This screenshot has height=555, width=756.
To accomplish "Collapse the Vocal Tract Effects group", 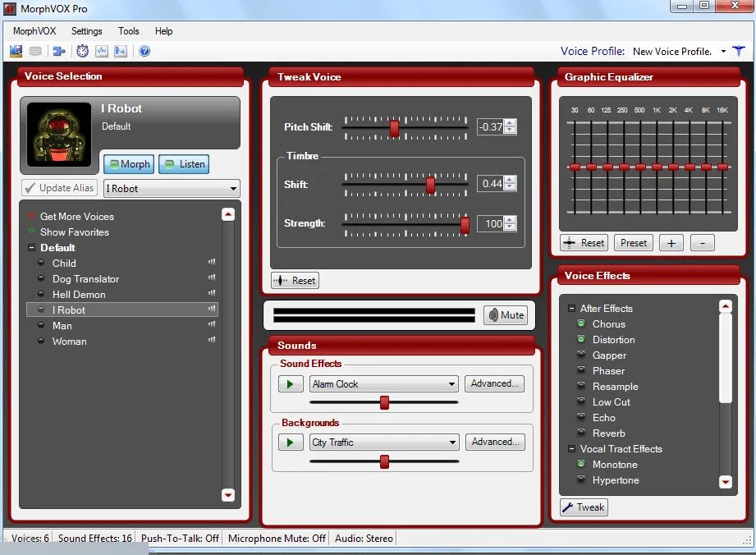I will (x=571, y=448).
